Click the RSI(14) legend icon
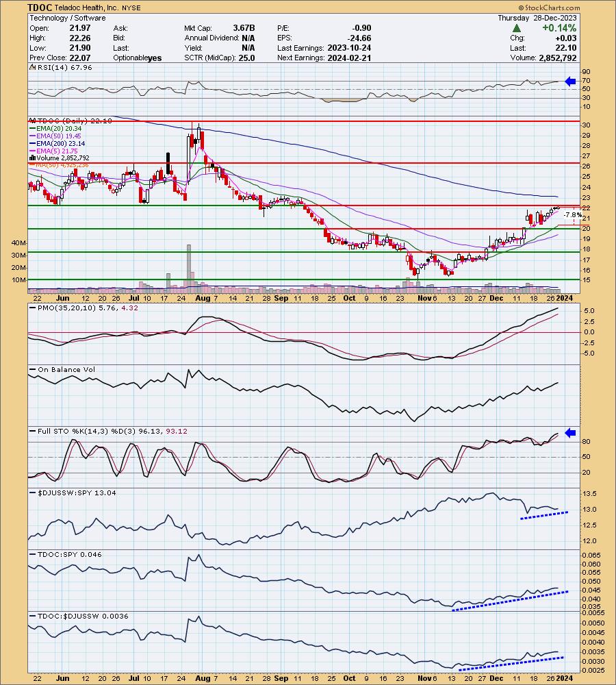The width and height of the screenshot is (616, 685). 32,67
